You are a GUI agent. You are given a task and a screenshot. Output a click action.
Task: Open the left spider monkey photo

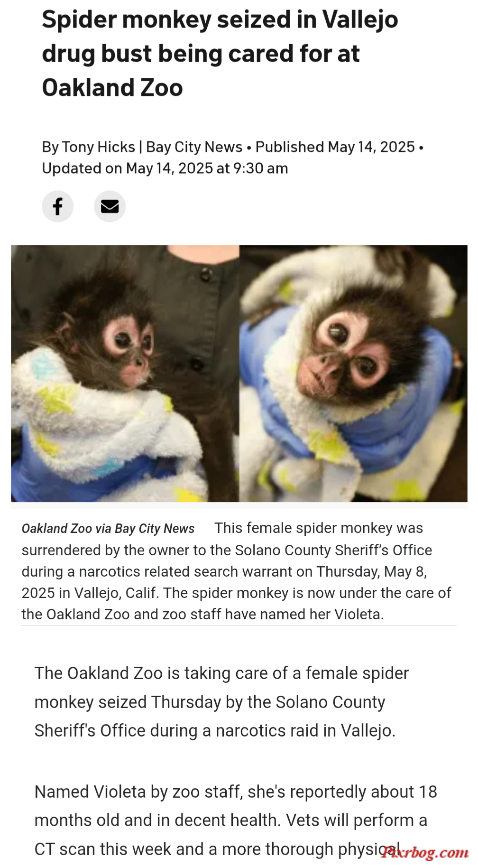[125, 373]
